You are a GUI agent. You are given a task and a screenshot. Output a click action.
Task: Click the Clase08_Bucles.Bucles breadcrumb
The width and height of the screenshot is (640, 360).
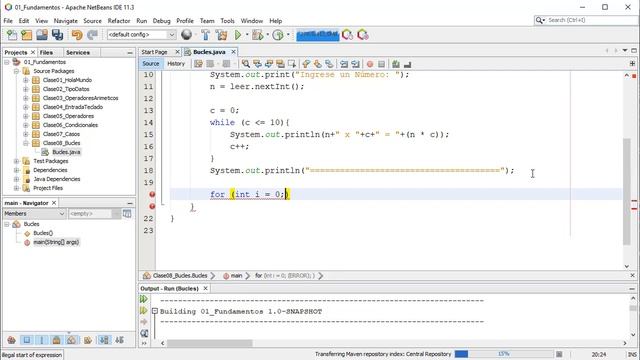(x=180, y=276)
